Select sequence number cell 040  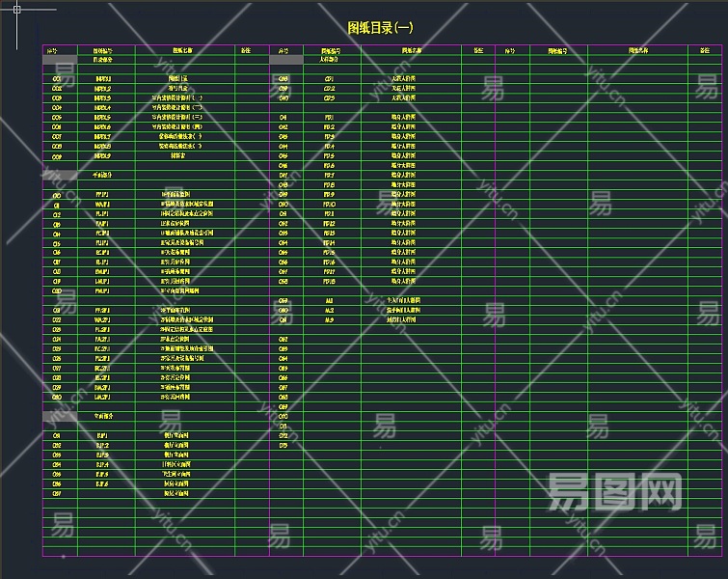coord(283,98)
